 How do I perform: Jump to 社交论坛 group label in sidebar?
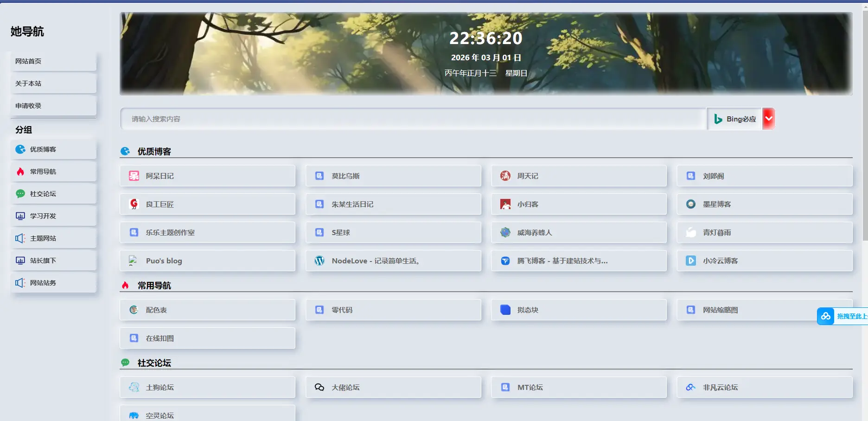click(x=43, y=194)
